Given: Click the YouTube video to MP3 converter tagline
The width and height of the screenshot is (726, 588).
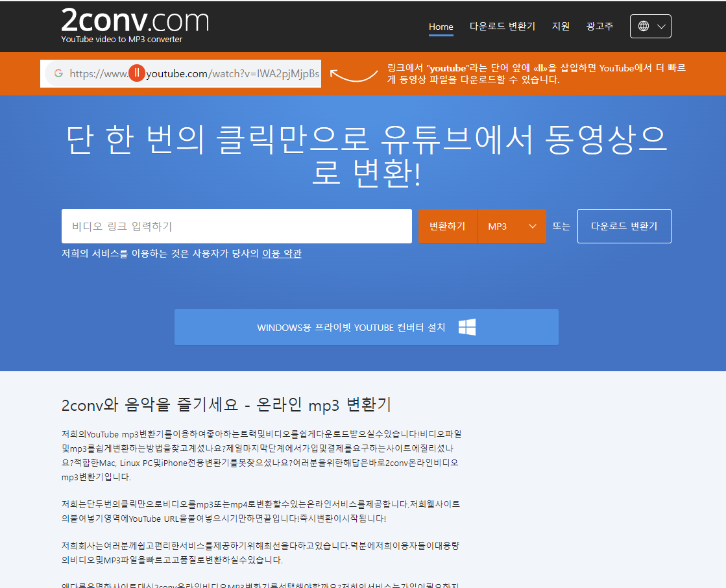Looking at the screenshot, I should [122, 40].
